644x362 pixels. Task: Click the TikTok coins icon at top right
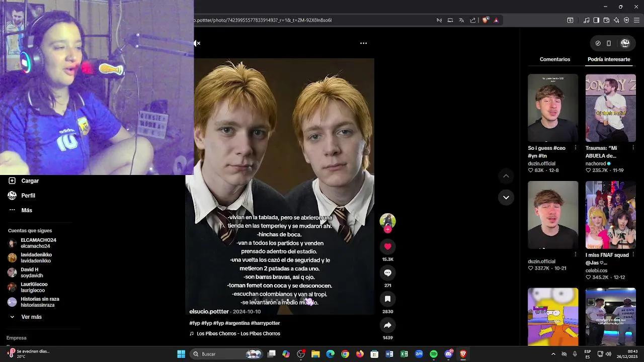click(598, 43)
